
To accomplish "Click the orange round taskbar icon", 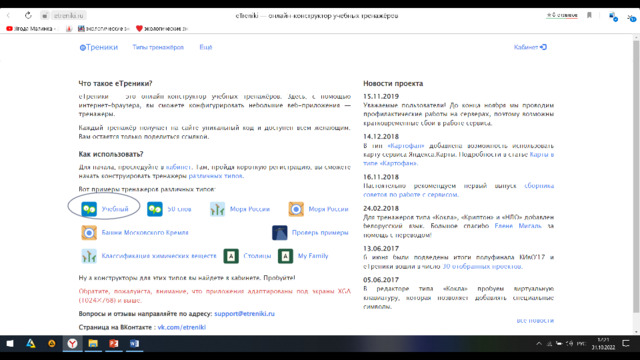I will (51, 344).
